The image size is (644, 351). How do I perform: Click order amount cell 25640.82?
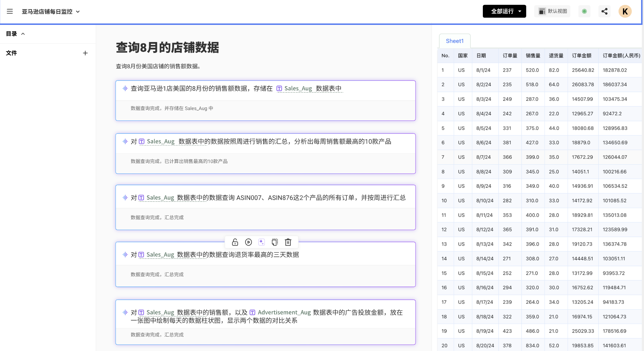coord(583,70)
